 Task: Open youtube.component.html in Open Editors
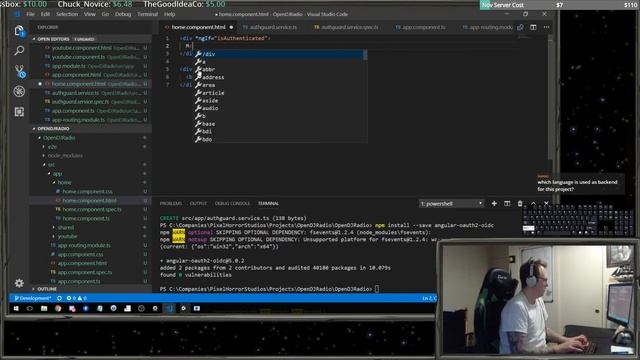pos(82,48)
